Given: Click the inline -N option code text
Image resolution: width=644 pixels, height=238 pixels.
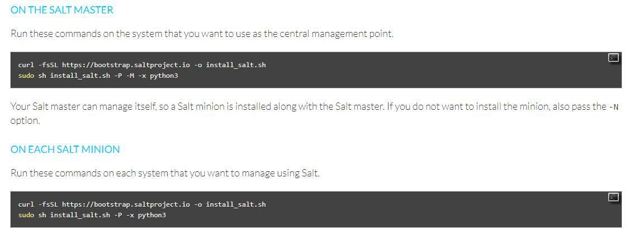Looking at the screenshot, I should (613, 107).
